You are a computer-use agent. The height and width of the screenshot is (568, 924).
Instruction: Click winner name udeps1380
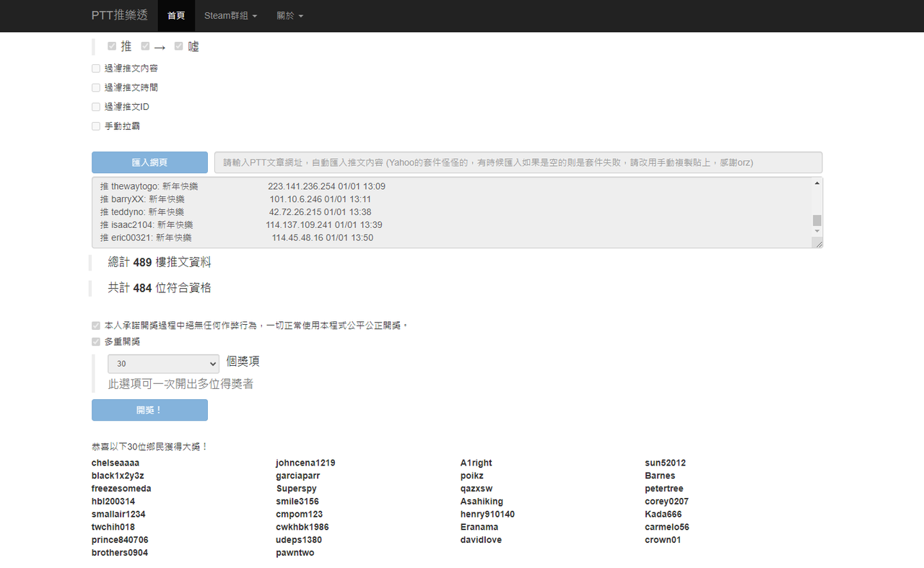click(x=299, y=540)
